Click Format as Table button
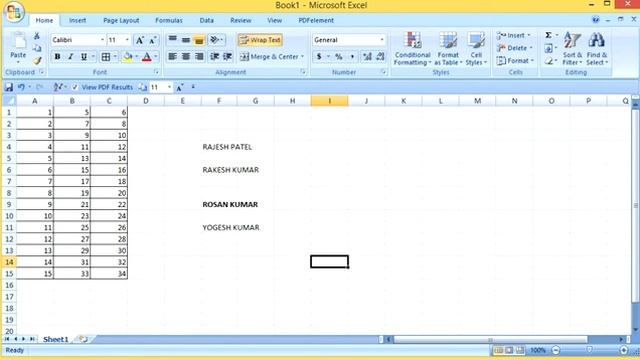The height and width of the screenshot is (360, 640). coord(448,49)
